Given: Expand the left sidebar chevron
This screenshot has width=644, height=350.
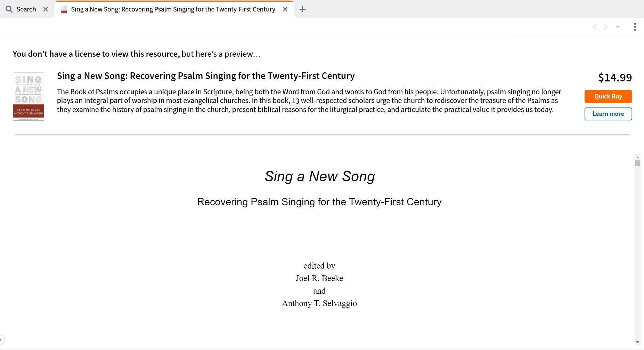Looking at the screenshot, I should click(x=2, y=339).
